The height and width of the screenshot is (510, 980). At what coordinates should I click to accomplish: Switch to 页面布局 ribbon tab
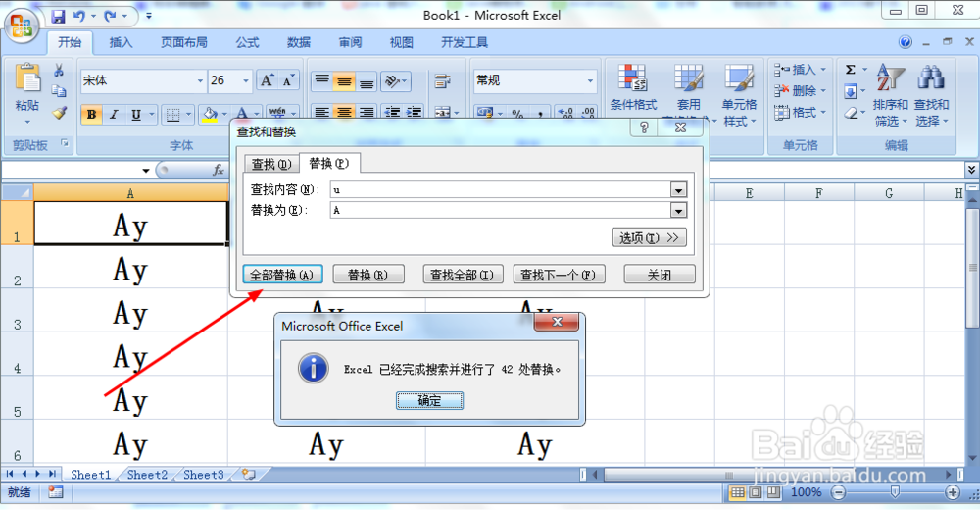pyautogui.click(x=184, y=42)
